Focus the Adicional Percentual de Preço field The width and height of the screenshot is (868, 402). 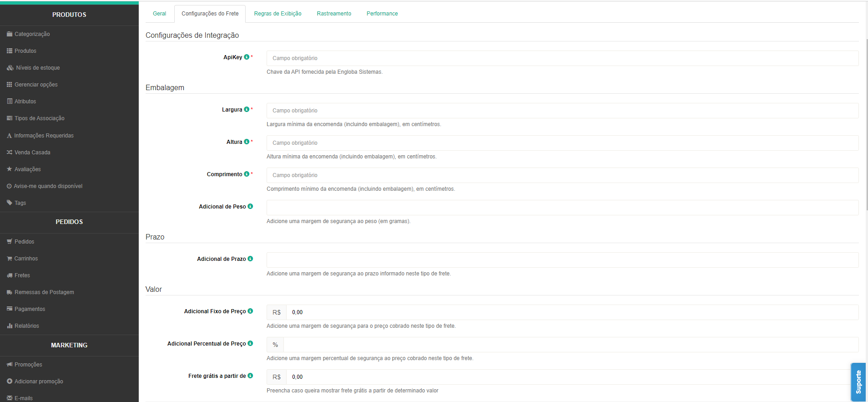pyautogui.click(x=571, y=345)
